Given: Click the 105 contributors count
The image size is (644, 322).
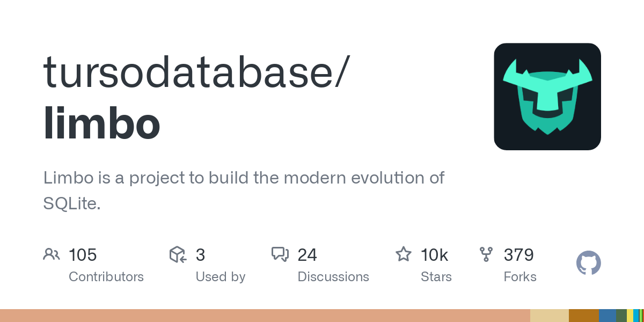Looking at the screenshot, I should 83,255.
